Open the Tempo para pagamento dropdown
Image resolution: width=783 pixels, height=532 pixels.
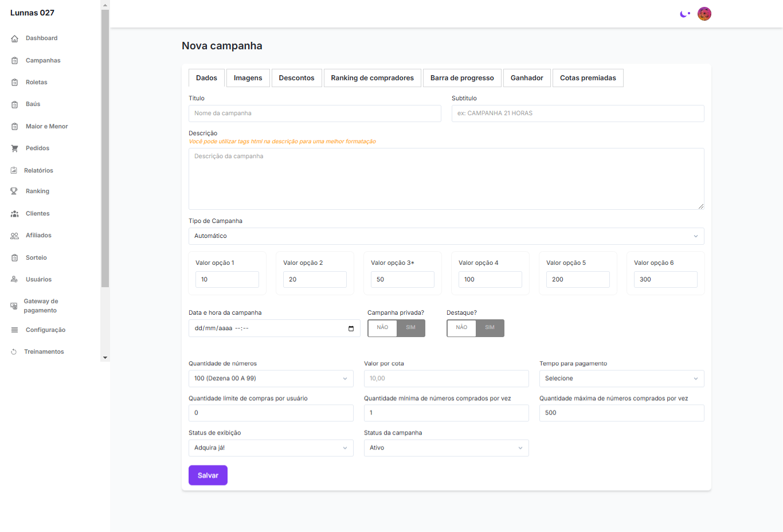[x=621, y=378]
